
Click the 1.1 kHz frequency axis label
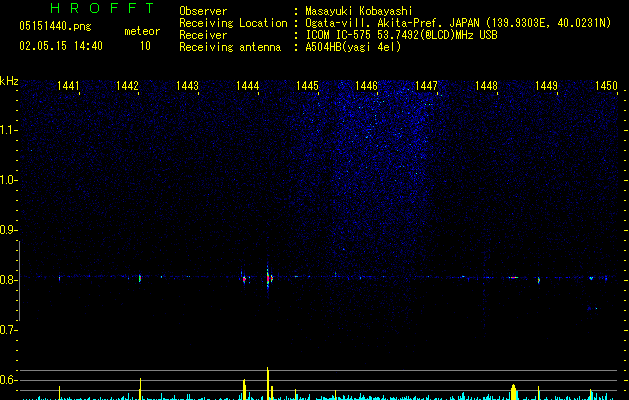8,130
